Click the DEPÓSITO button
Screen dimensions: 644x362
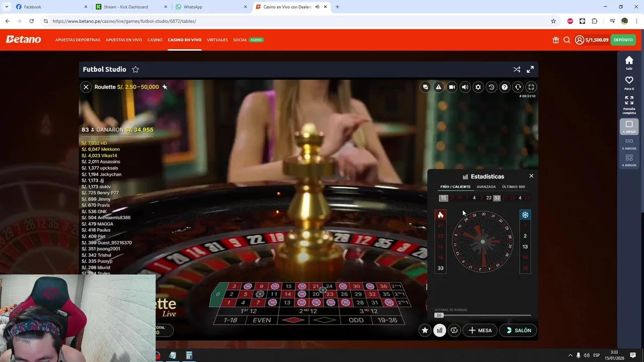point(623,40)
